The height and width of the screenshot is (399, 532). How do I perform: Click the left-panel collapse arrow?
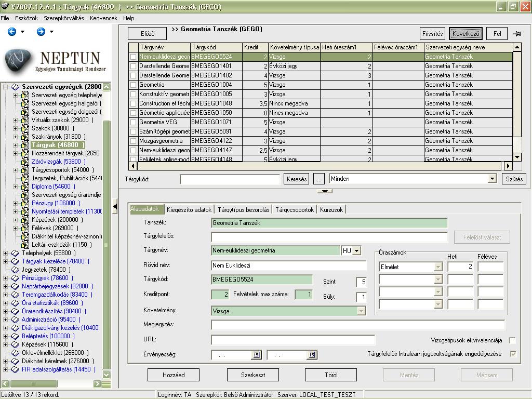115,206
